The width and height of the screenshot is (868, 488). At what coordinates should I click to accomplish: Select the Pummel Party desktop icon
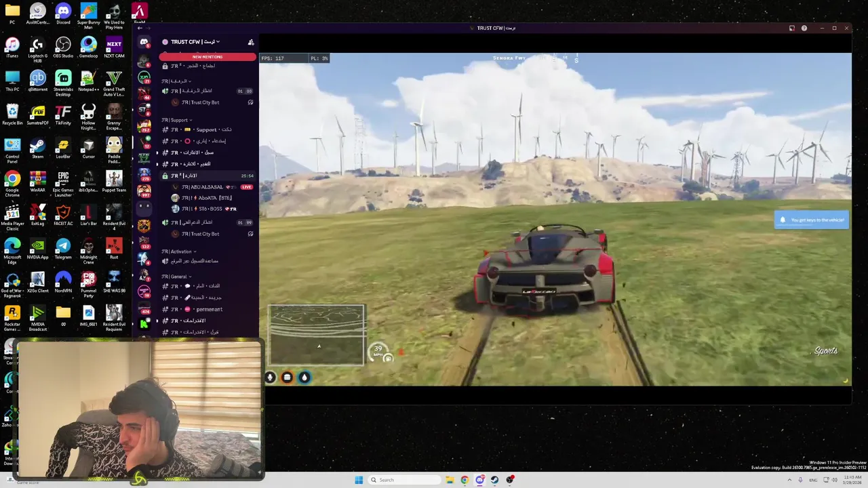click(88, 284)
